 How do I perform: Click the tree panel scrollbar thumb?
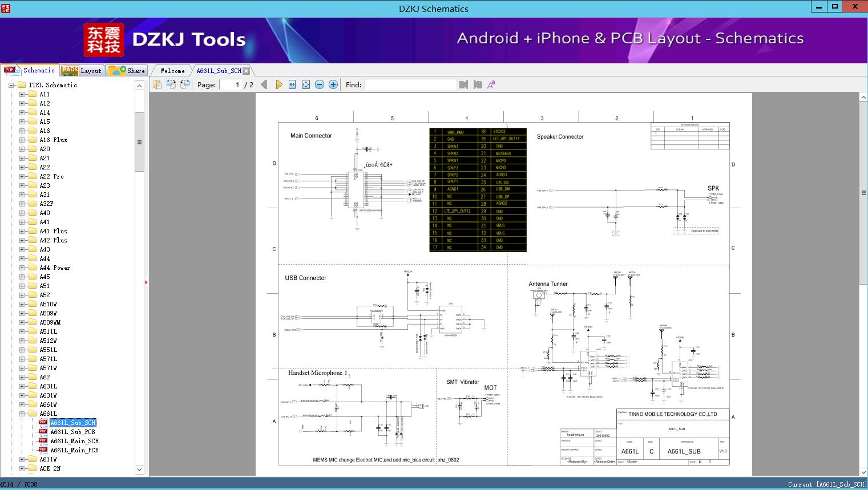(139, 141)
